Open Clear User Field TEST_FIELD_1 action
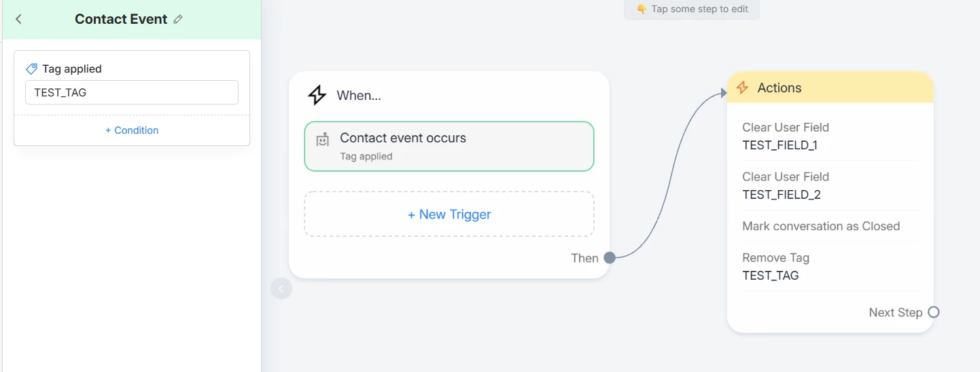 [x=830, y=136]
